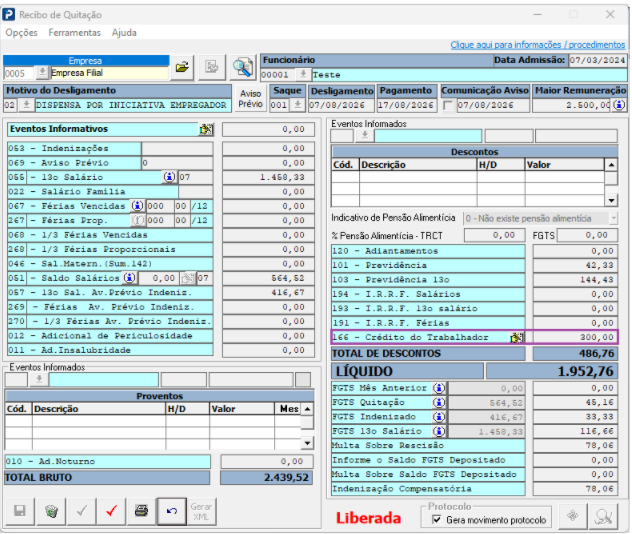Expand Descontos Eventos Informados lookup arrow
632x534 pixels.
coord(365,136)
